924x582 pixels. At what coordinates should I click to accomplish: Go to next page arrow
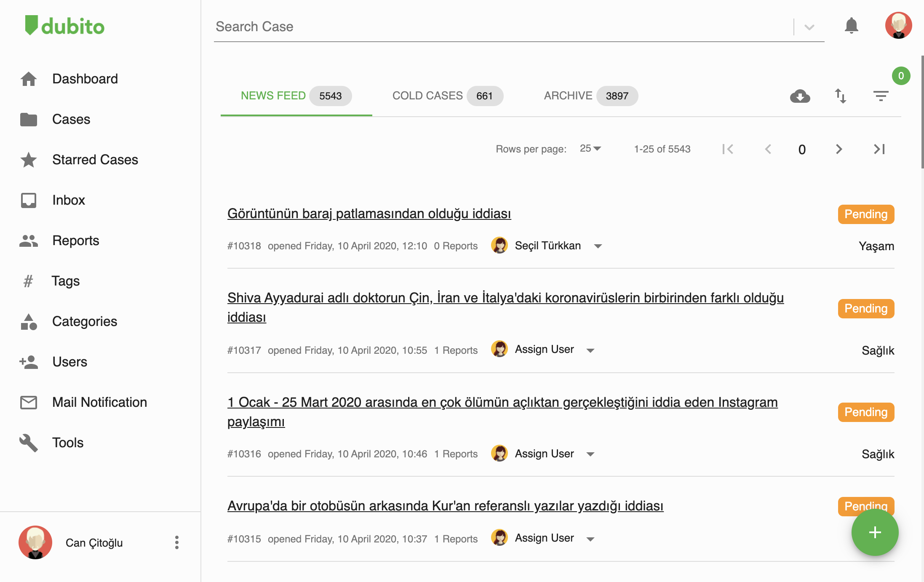point(839,149)
